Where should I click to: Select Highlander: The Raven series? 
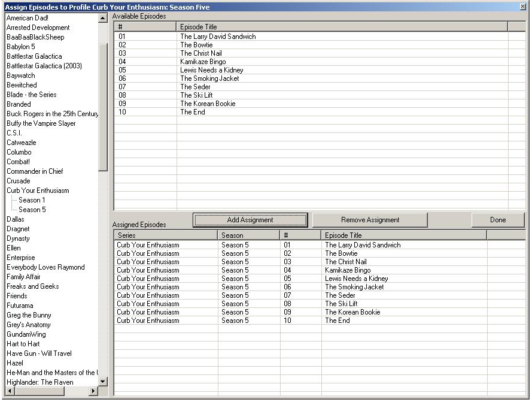39,382
